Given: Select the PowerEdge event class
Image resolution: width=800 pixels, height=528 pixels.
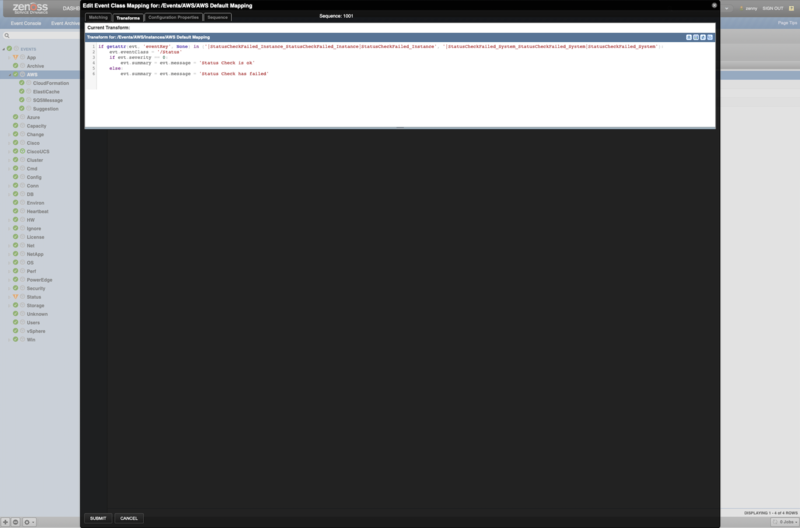Looking at the screenshot, I should coord(39,280).
